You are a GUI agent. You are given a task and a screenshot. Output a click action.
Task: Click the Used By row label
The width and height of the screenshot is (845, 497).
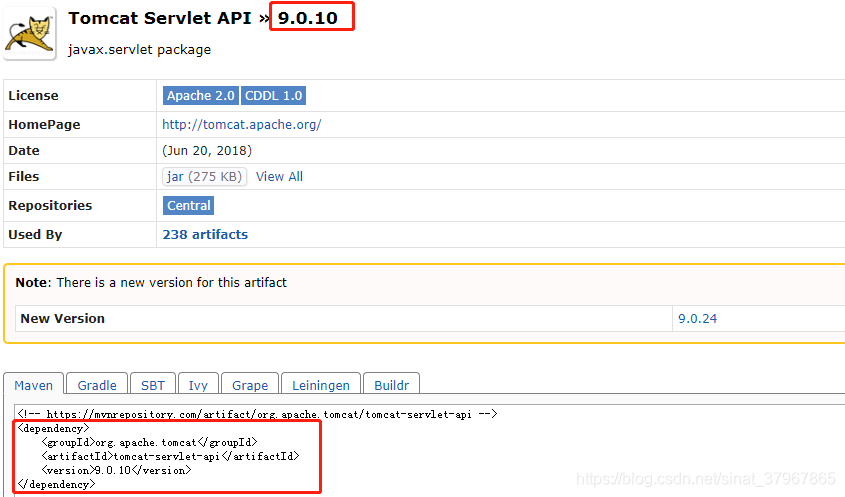pos(35,234)
